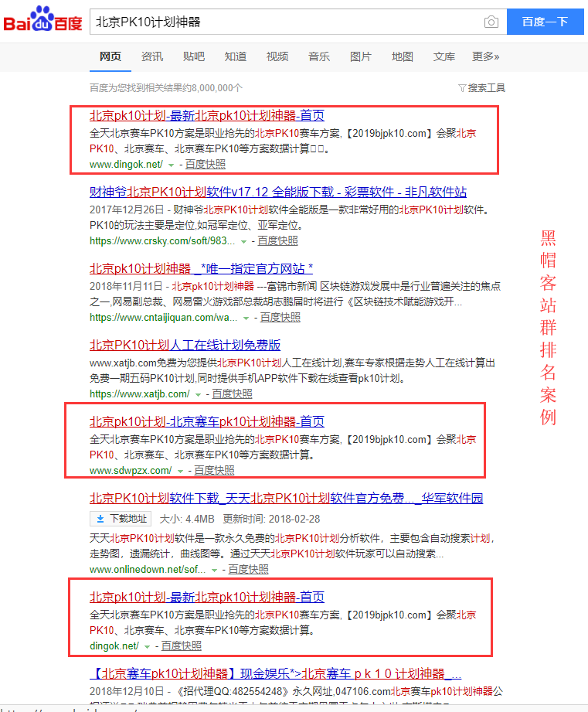Open 百度快照 for sdwpzx.com result

[214, 471]
